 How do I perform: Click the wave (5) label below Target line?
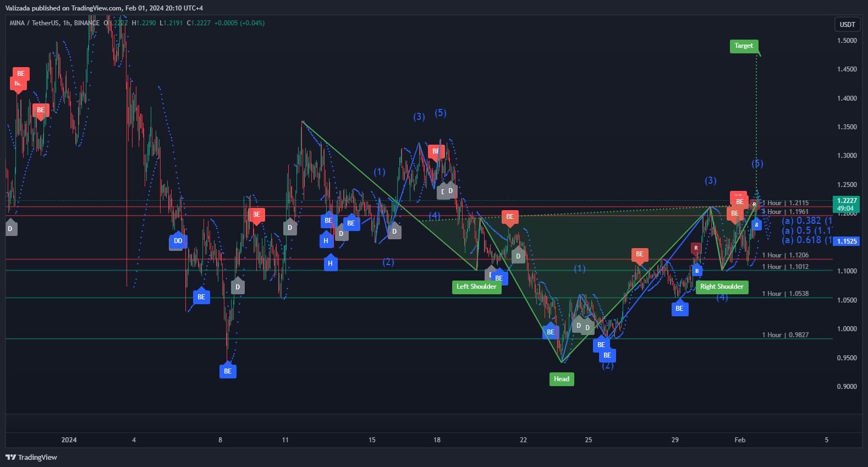[757, 164]
